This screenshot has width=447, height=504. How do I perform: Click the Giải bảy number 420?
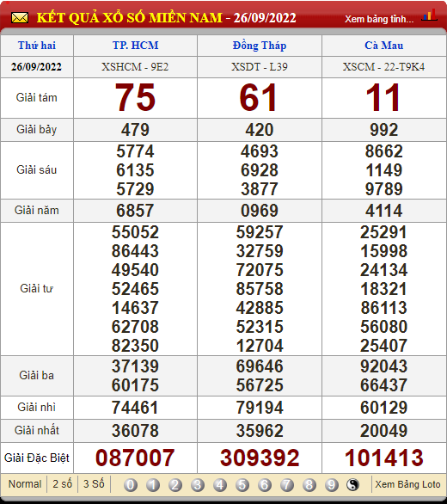[x=260, y=130]
